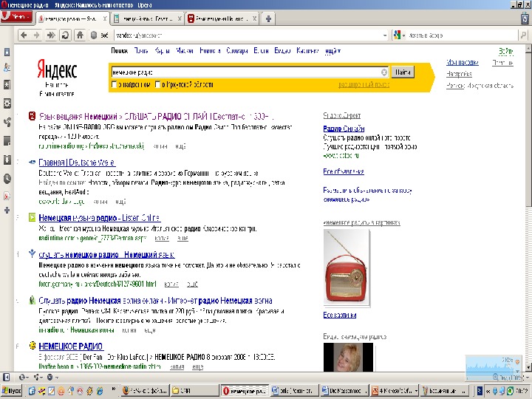Viewport: 532px width, 399px height.
Task: Click the Yandex logo
Action: [x=57, y=69]
